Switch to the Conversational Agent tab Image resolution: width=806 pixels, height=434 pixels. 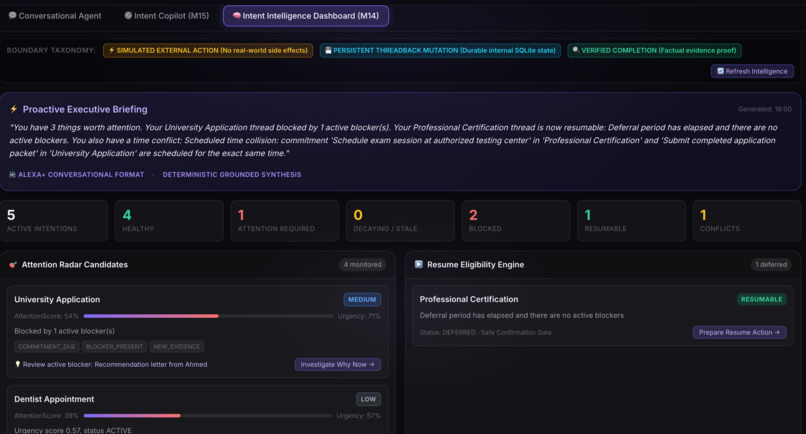pyautogui.click(x=55, y=16)
